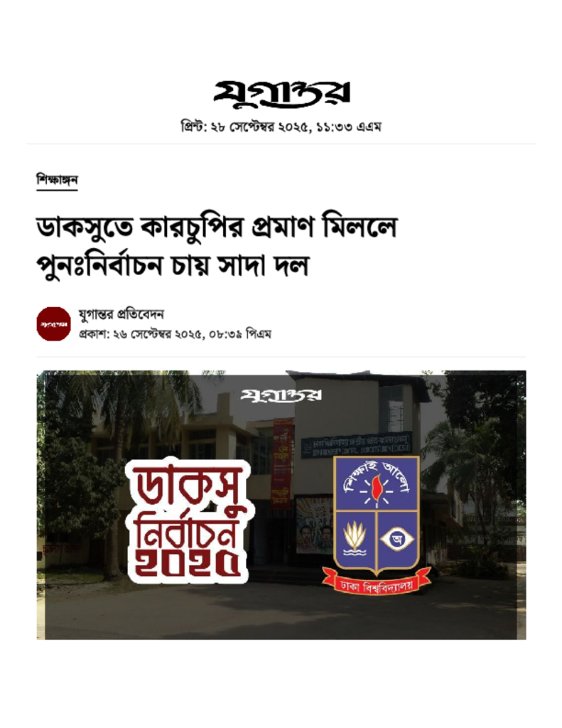
Task: Click the lotus water symbol in crest
Action: (x=355, y=539)
